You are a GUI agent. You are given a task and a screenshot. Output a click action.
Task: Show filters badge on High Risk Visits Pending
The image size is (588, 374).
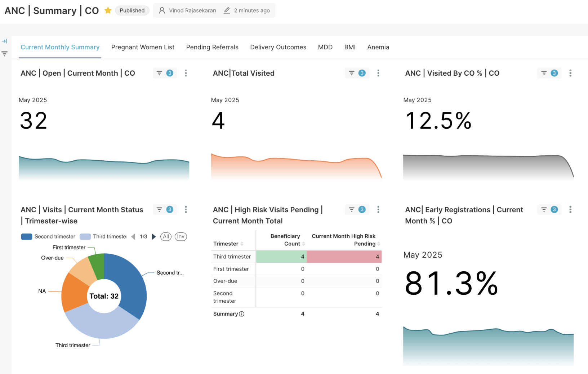pyautogui.click(x=357, y=209)
